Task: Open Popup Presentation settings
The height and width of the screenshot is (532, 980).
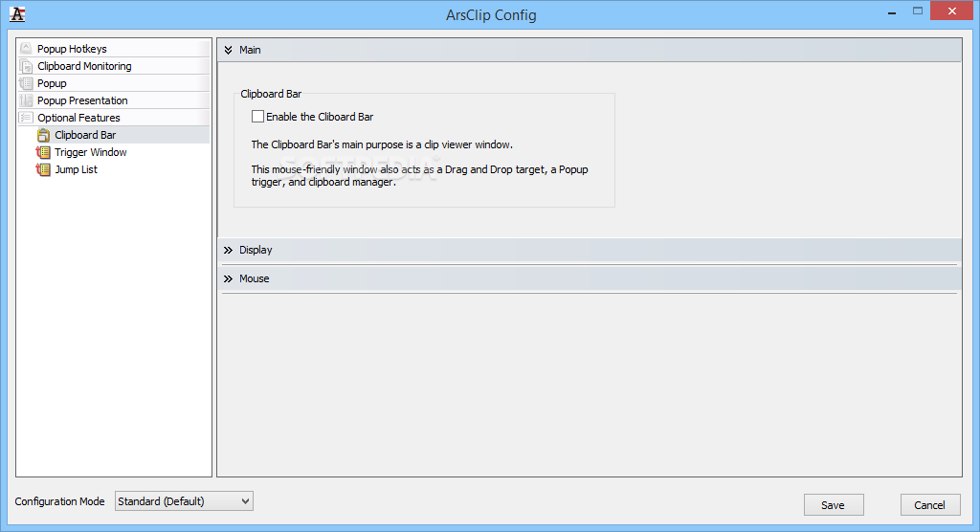Action: [x=114, y=100]
